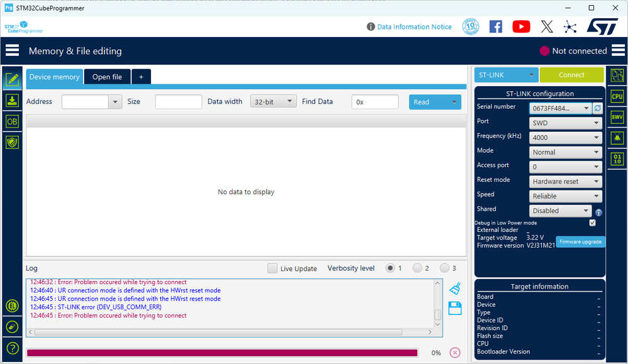Switch to the Open file tab

[107, 77]
